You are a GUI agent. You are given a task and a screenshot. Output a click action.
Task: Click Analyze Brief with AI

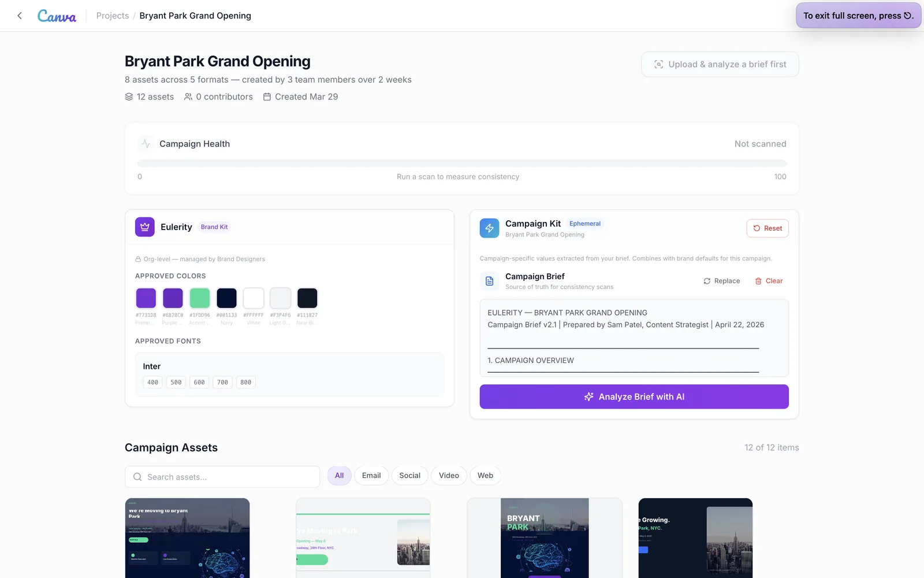point(634,397)
